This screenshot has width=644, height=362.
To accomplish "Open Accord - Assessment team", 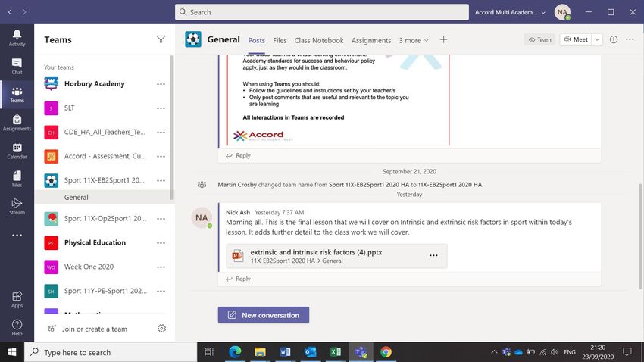I will click(105, 156).
